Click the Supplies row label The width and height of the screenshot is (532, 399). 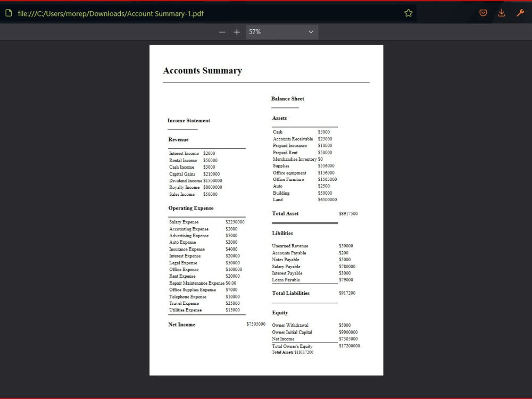point(281,166)
